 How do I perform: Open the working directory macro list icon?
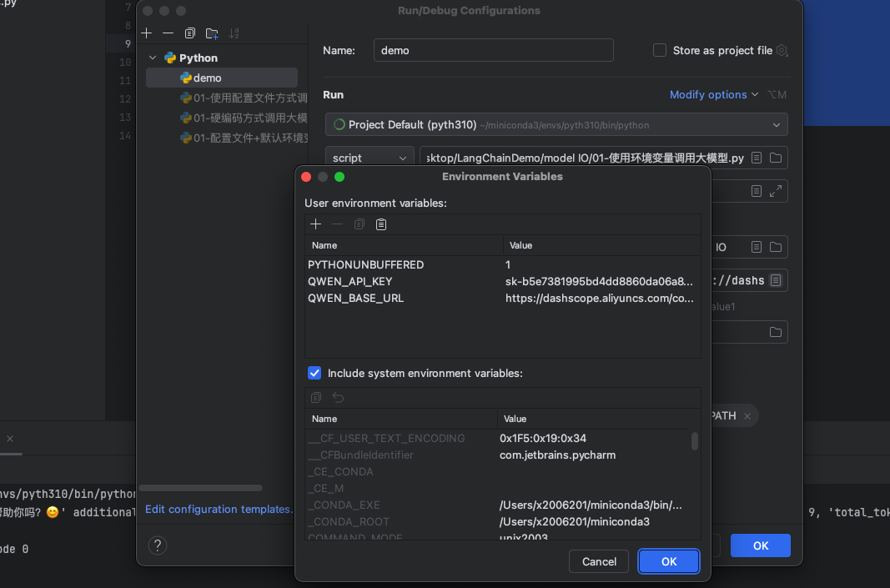(x=756, y=247)
